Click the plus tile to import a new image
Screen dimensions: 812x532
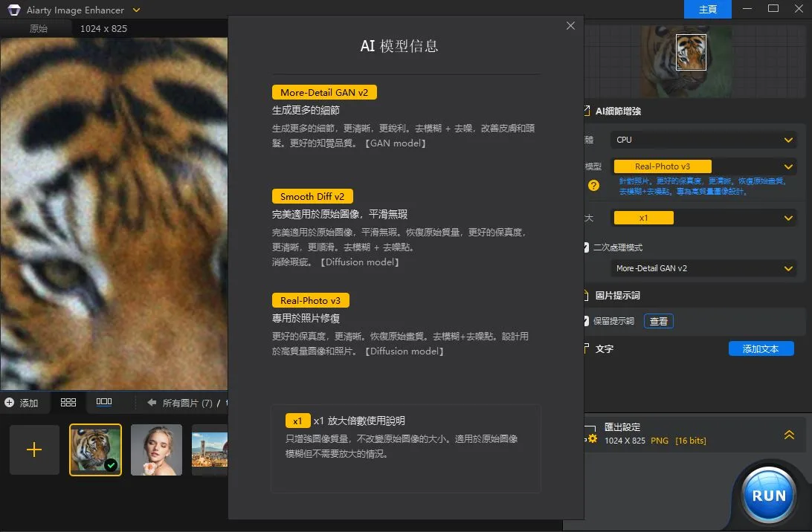coord(33,450)
